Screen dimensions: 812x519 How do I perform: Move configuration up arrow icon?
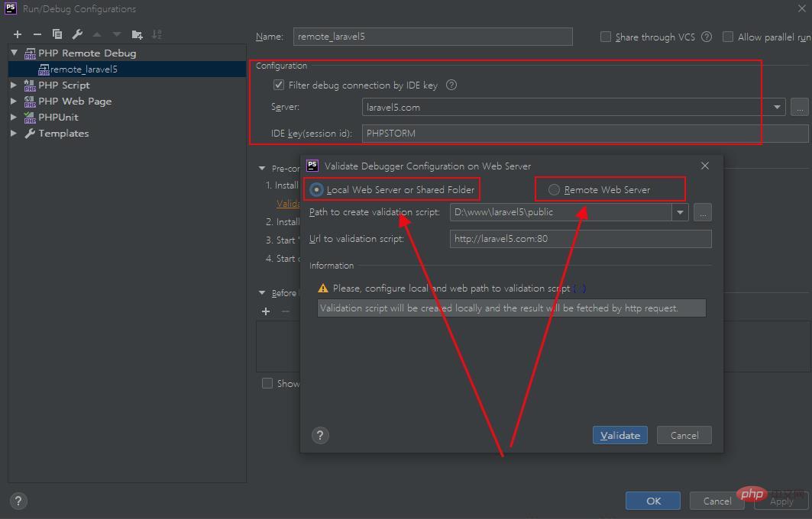coord(97,34)
